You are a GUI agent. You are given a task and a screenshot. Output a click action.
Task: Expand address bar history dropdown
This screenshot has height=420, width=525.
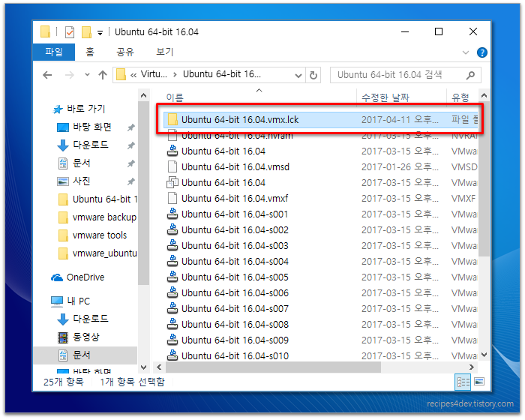[298, 75]
